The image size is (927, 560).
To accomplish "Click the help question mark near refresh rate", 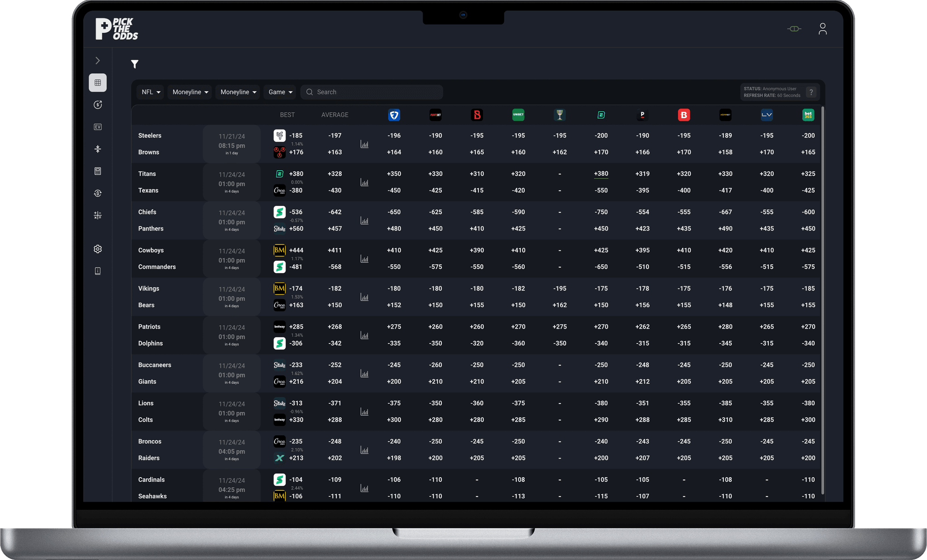I will (812, 92).
